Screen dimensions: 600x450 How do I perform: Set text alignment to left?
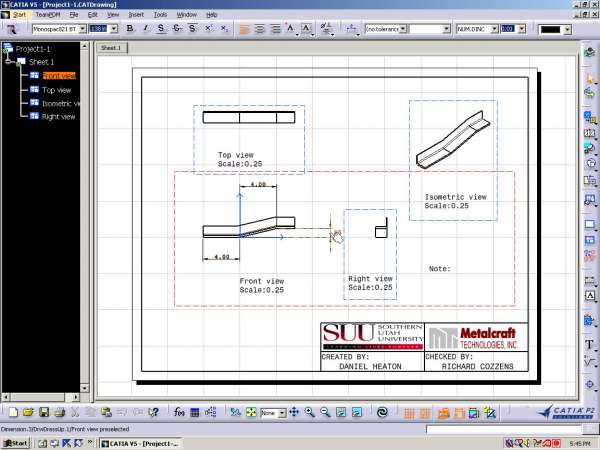(x=244, y=29)
